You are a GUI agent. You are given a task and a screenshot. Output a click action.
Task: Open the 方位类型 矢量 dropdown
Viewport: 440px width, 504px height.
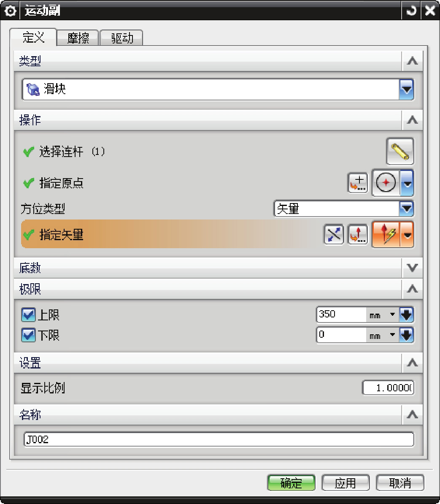click(406, 209)
